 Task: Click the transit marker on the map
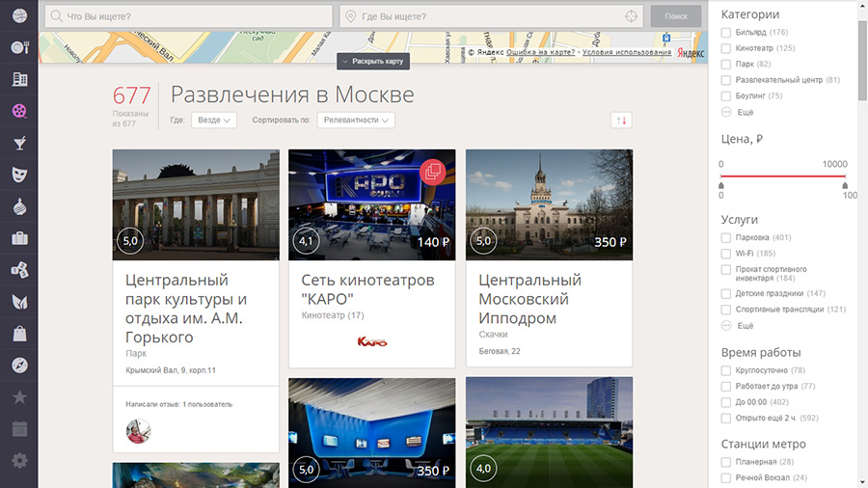coord(666,38)
